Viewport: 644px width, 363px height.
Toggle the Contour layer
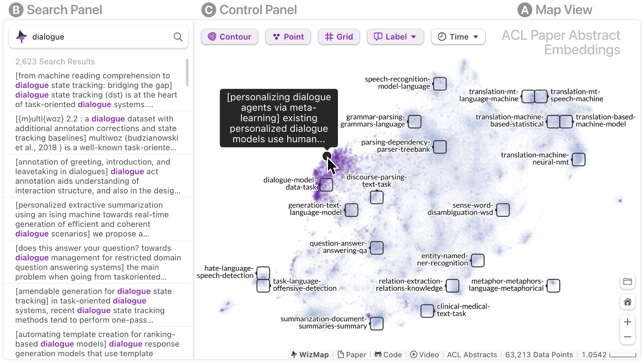230,37
